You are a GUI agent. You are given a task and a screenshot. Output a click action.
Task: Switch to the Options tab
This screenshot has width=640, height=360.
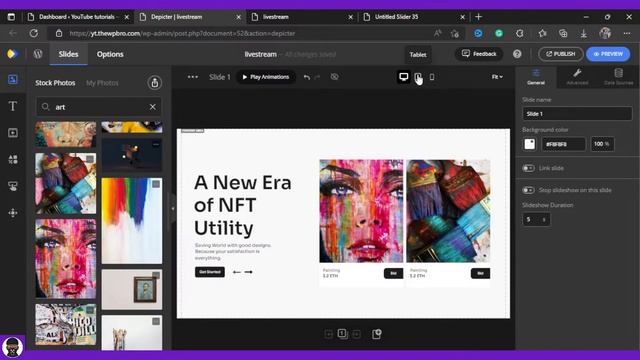coord(110,54)
